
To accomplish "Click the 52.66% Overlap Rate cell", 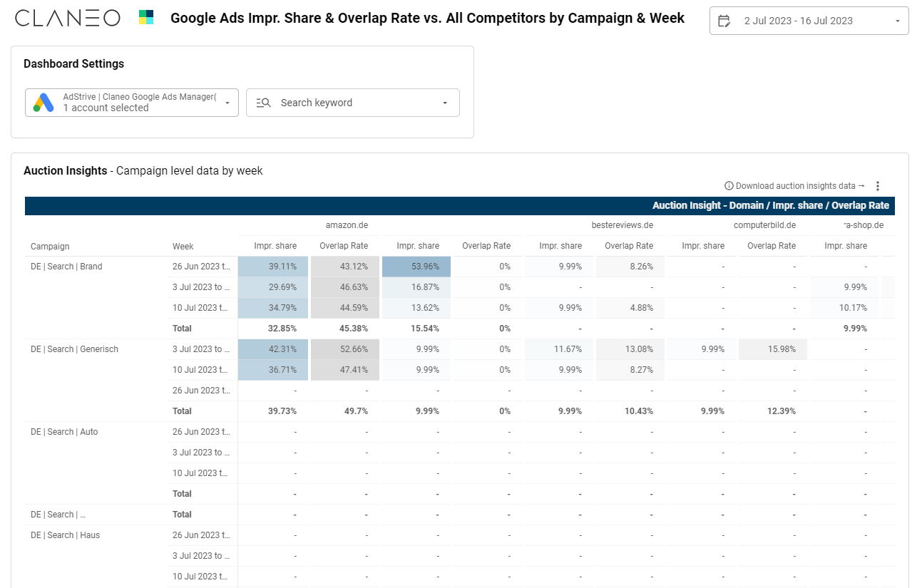I will click(345, 349).
